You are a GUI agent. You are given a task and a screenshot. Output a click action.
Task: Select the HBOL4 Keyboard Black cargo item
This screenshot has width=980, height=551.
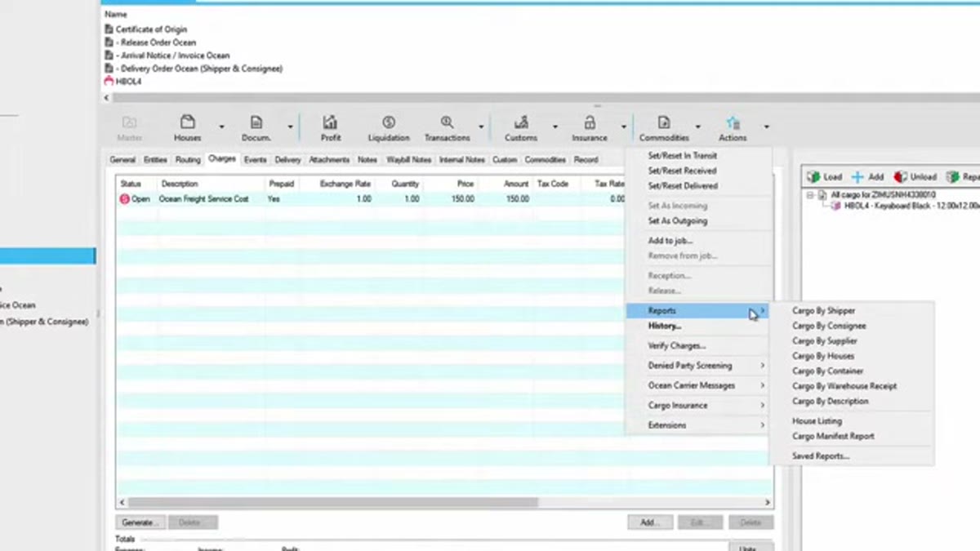click(911, 207)
